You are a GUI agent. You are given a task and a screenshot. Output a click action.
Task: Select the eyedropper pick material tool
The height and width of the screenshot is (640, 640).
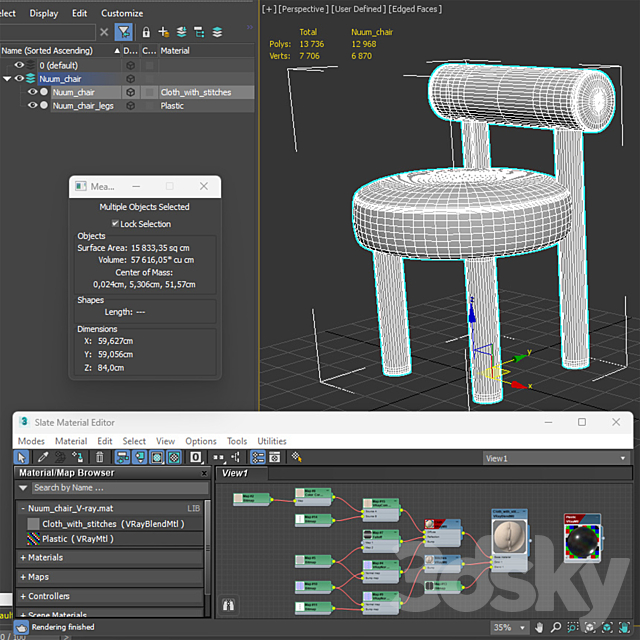click(x=45, y=457)
